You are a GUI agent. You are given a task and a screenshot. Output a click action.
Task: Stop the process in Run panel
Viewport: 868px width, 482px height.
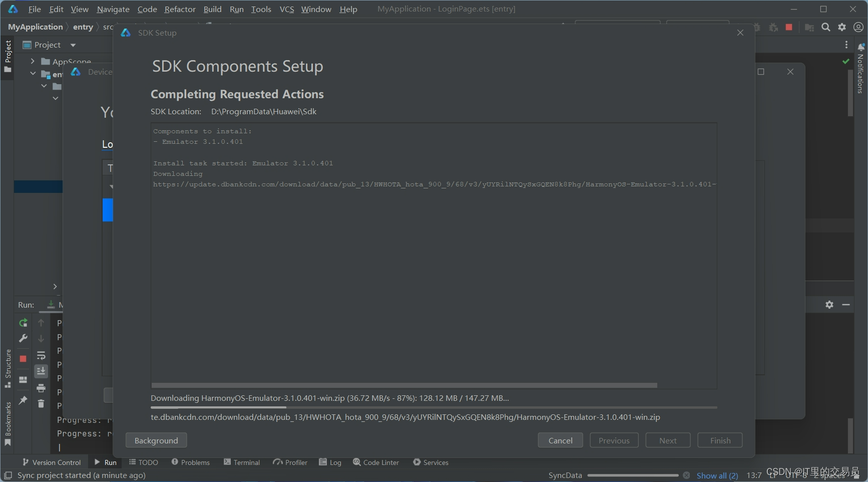[x=23, y=359]
